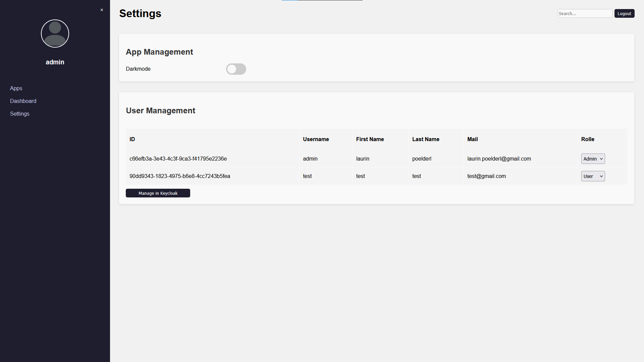Click the ID starting with 90dd9343
Viewport: 644px width, 362px height.
(x=180, y=176)
